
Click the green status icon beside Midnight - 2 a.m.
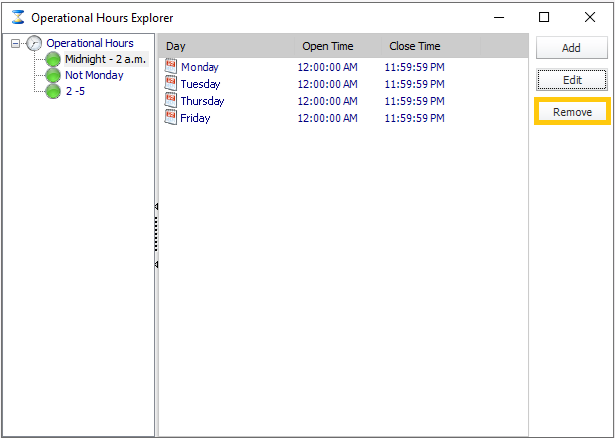[53, 60]
